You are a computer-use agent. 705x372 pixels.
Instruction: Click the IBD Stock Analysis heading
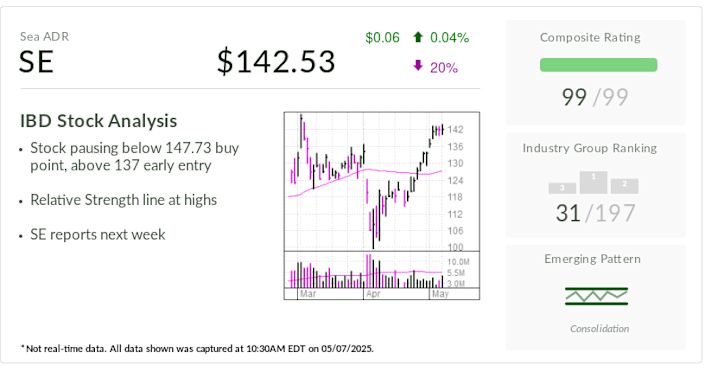(98, 121)
